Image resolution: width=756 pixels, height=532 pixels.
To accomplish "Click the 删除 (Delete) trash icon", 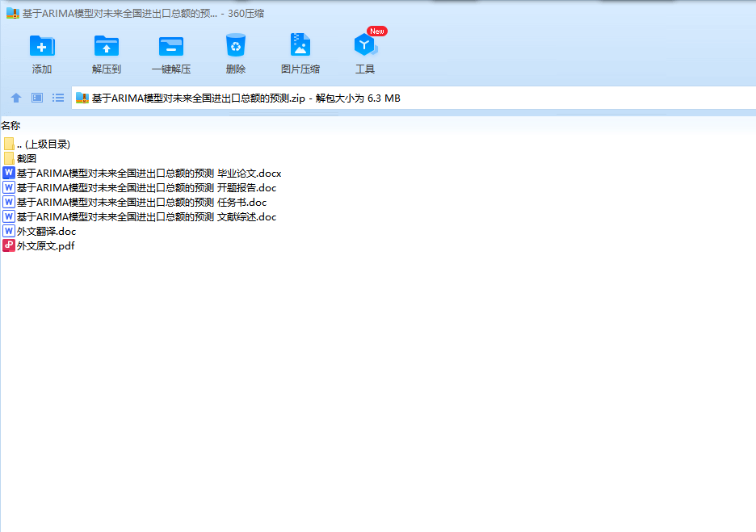I will (x=236, y=45).
